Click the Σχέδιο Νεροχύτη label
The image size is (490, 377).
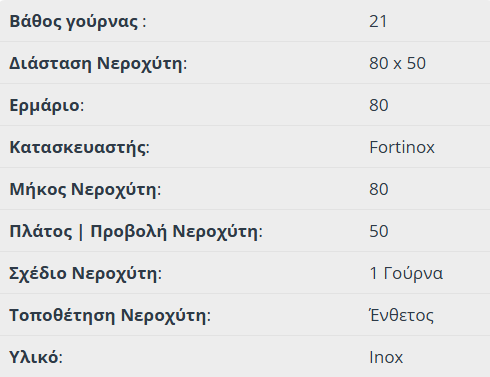[x=86, y=273]
